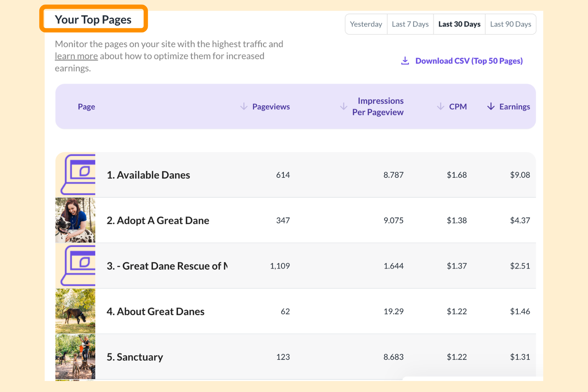
Task: Click the sort arrow next to CPM
Action: [x=440, y=106]
